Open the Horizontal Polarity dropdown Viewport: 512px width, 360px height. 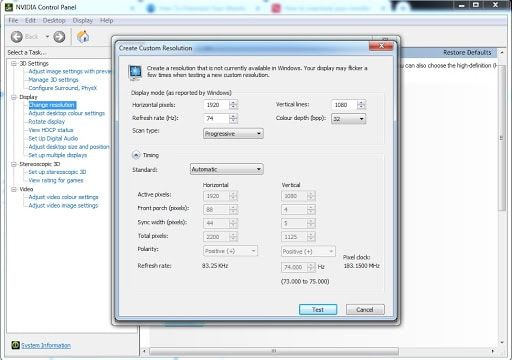[x=230, y=251]
